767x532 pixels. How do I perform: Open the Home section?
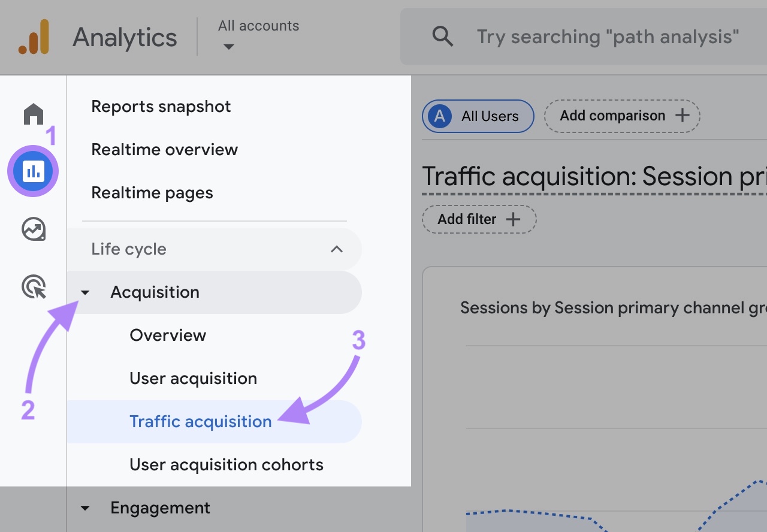click(33, 114)
